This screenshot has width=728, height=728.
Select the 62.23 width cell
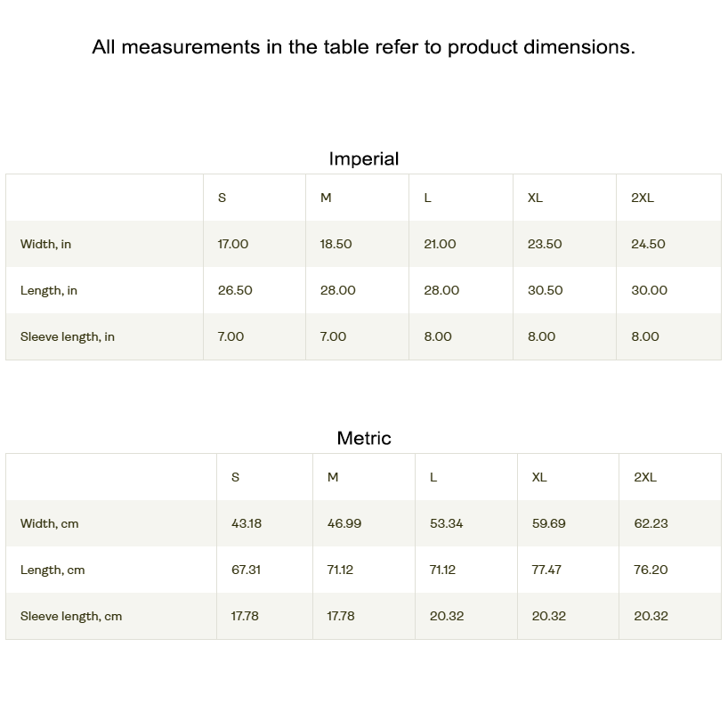click(x=651, y=523)
